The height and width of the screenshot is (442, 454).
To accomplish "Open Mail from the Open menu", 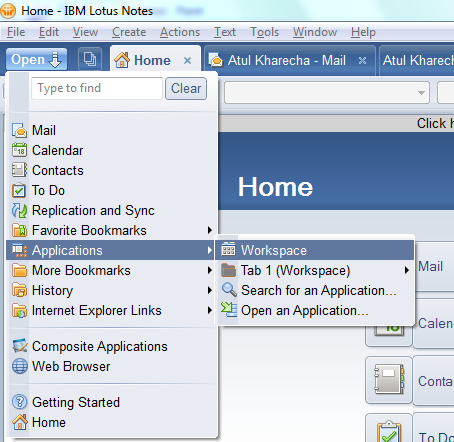I will point(112,130).
